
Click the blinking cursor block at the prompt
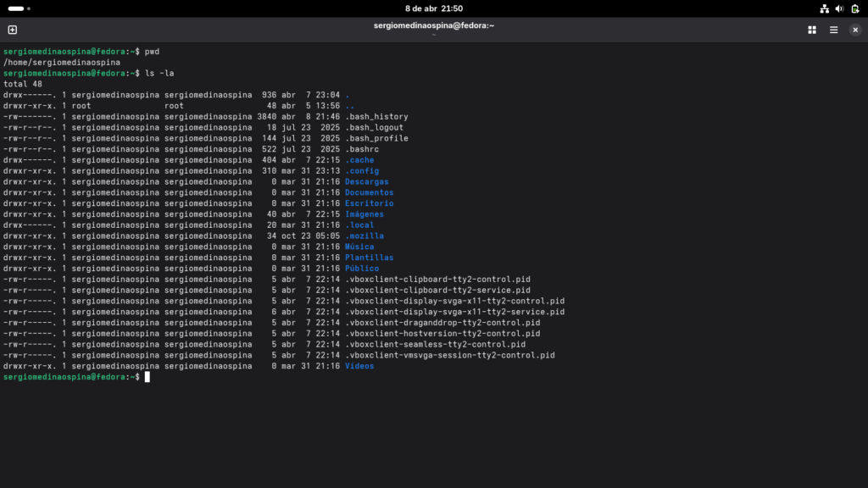pos(146,376)
